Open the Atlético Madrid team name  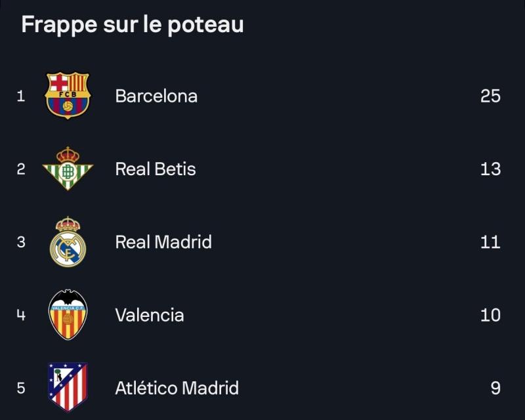[x=177, y=388]
